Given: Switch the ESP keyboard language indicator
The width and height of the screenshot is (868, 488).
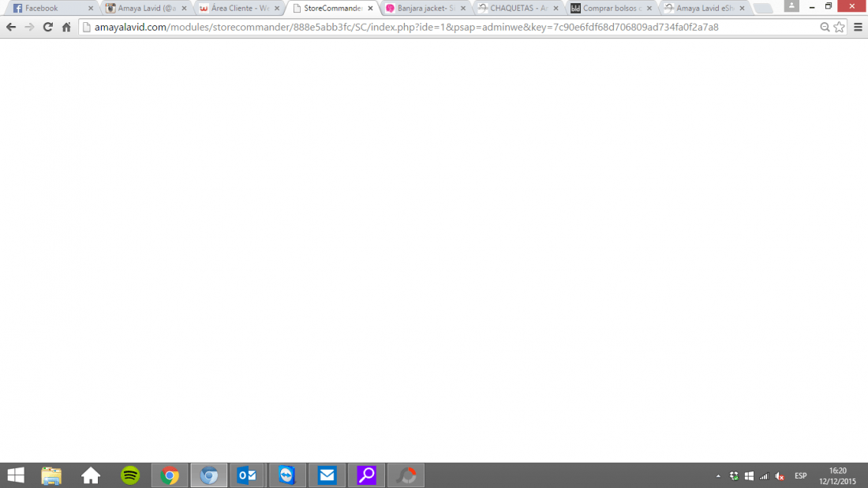Looking at the screenshot, I should click(800, 476).
